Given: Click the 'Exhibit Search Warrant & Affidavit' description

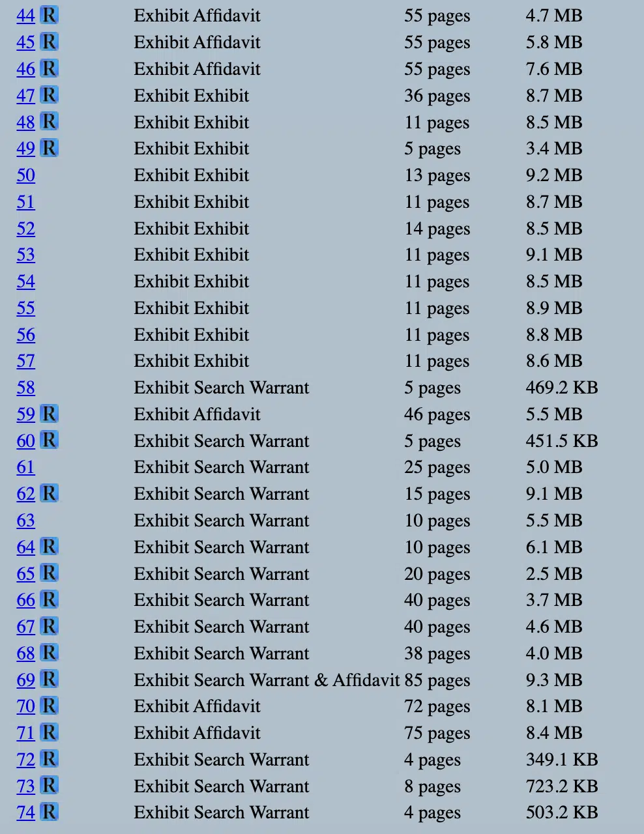Looking at the screenshot, I should (x=266, y=680).
